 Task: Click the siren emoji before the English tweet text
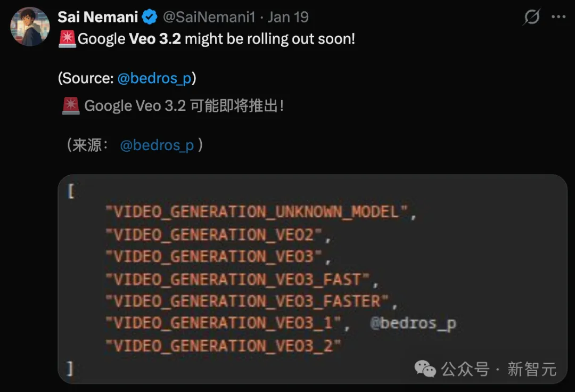[x=67, y=39]
